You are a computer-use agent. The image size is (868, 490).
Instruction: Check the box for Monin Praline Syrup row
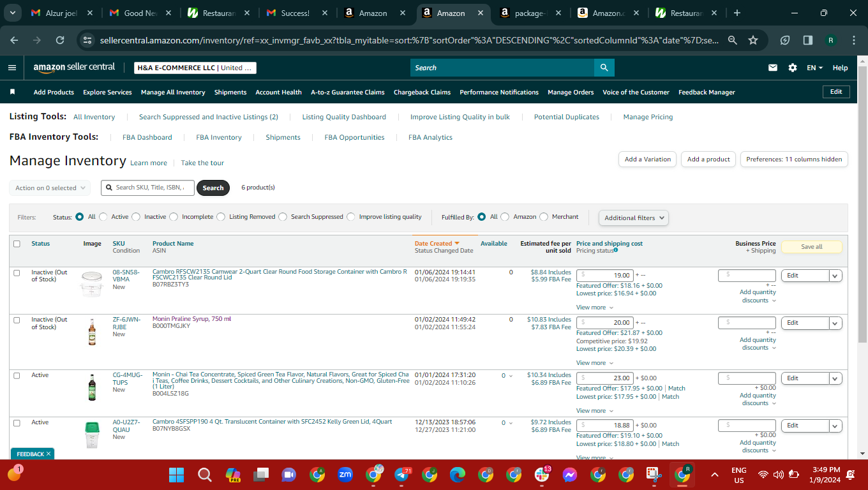pos(17,320)
